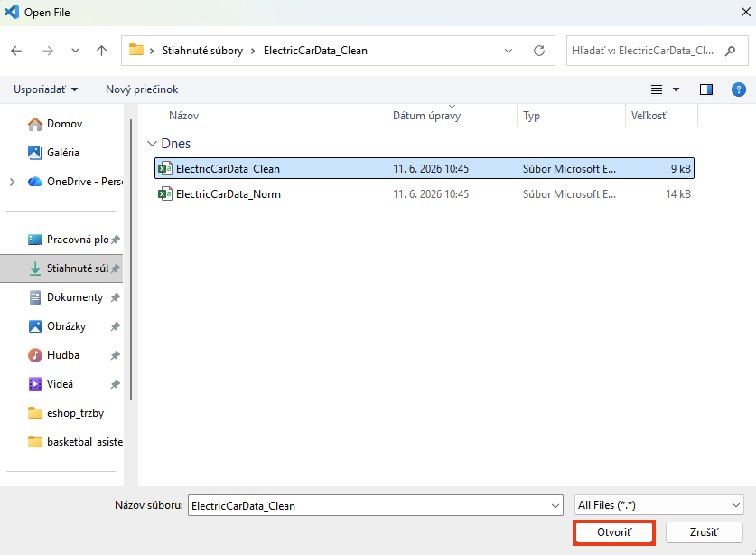Sort by Veľkosť column header

(649, 116)
